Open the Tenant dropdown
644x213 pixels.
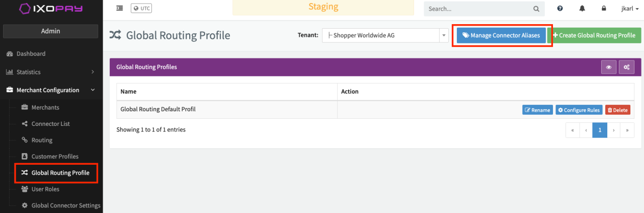click(x=385, y=35)
